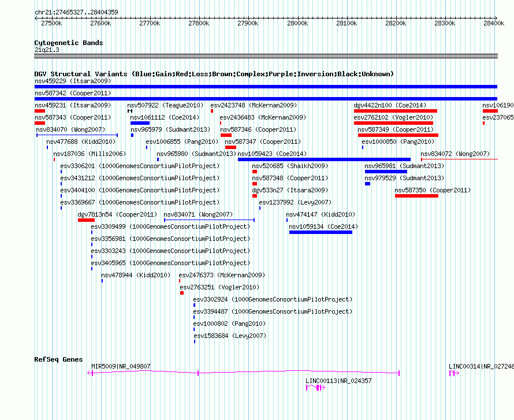The height and width of the screenshot is (420, 514).
Task: Open the esv1000850 (Pang2010) variant label
Action: (x=398, y=142)
